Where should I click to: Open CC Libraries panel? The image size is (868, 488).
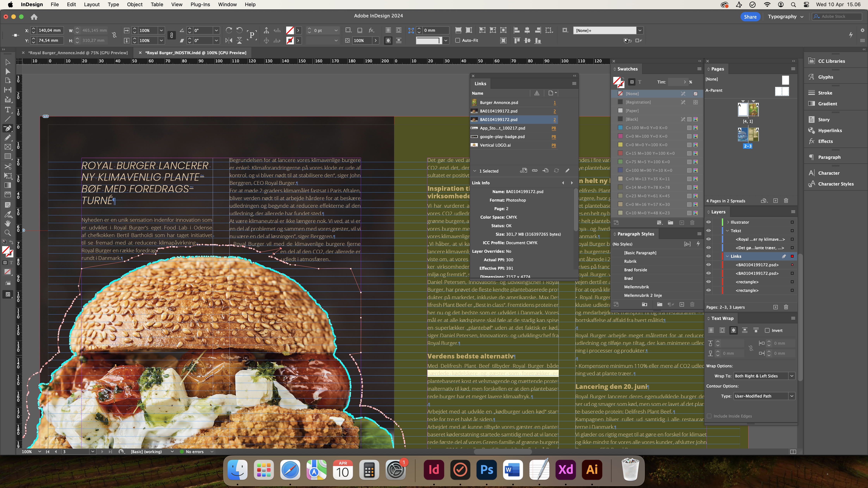pos(831,61)
